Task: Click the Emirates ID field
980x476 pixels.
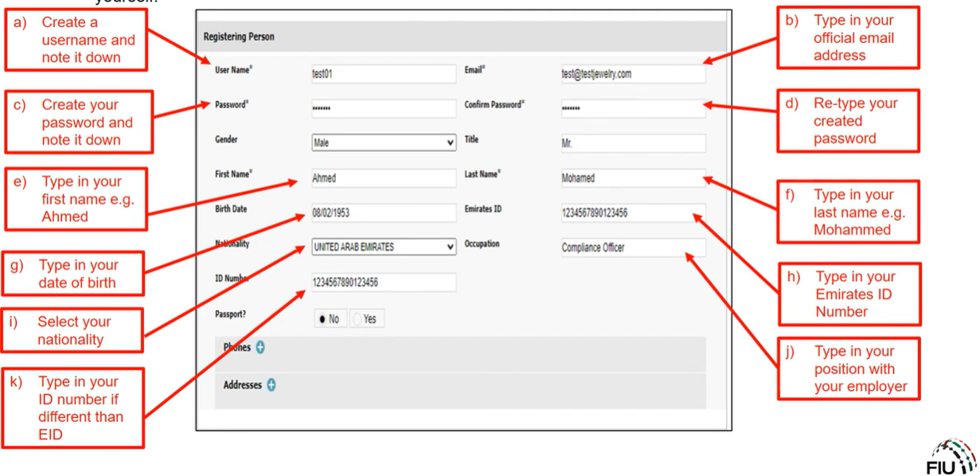Action: (x=633, y=213)
